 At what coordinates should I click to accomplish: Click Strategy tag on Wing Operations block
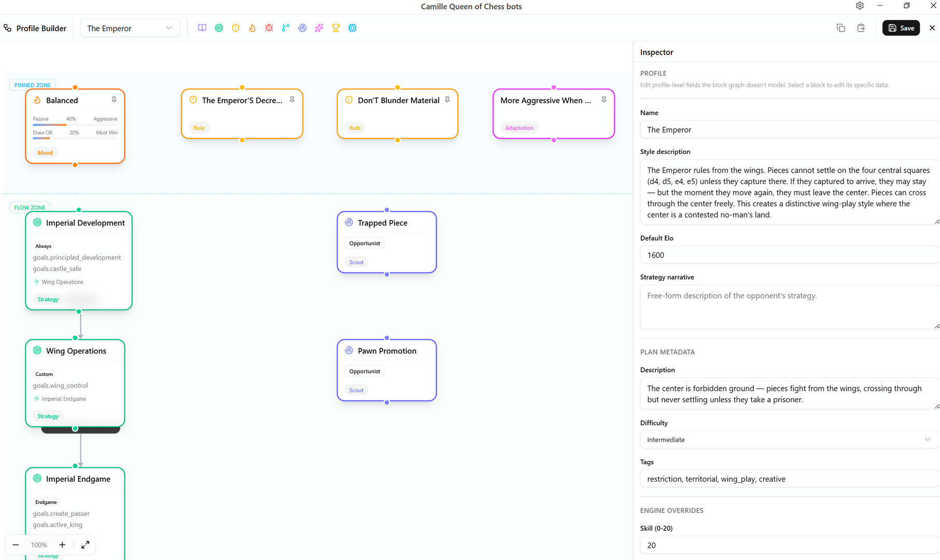(48, 416)
